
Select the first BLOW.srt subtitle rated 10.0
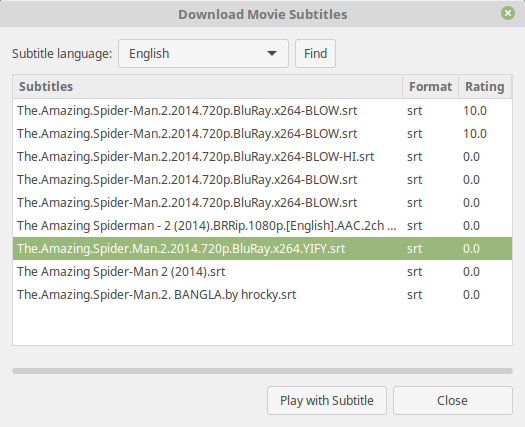(262, 111)
